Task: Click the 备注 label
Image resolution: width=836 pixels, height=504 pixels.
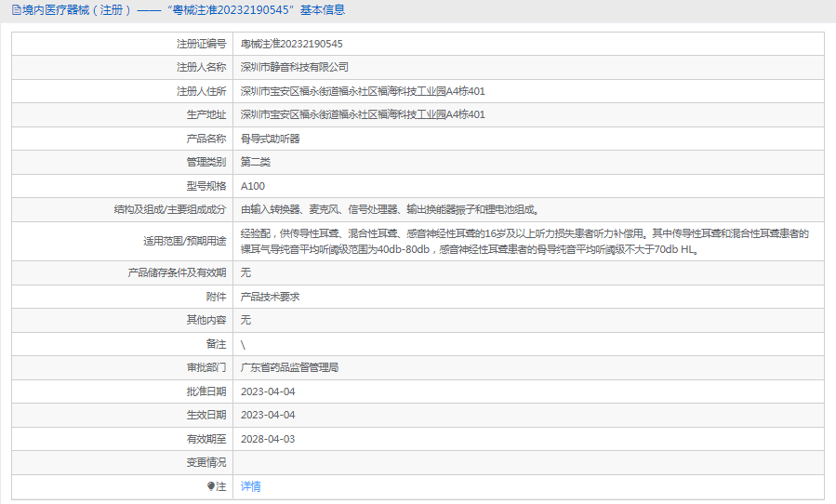Action: (x=217, y=344)
